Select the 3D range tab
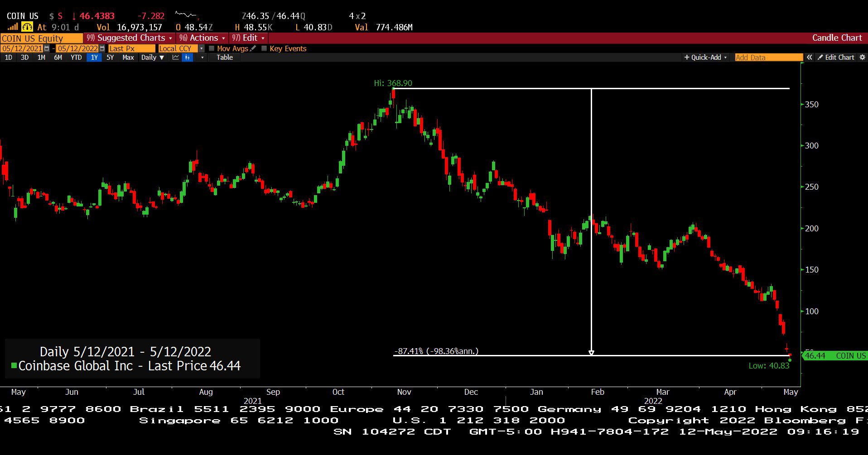Viewport: 868px width, 455px height. click(x=25, y=57)
